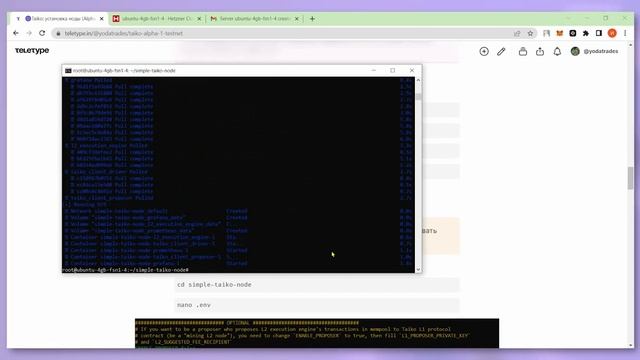
Task: Click the OPTIONAL config code image
Action: coord(317,333)
